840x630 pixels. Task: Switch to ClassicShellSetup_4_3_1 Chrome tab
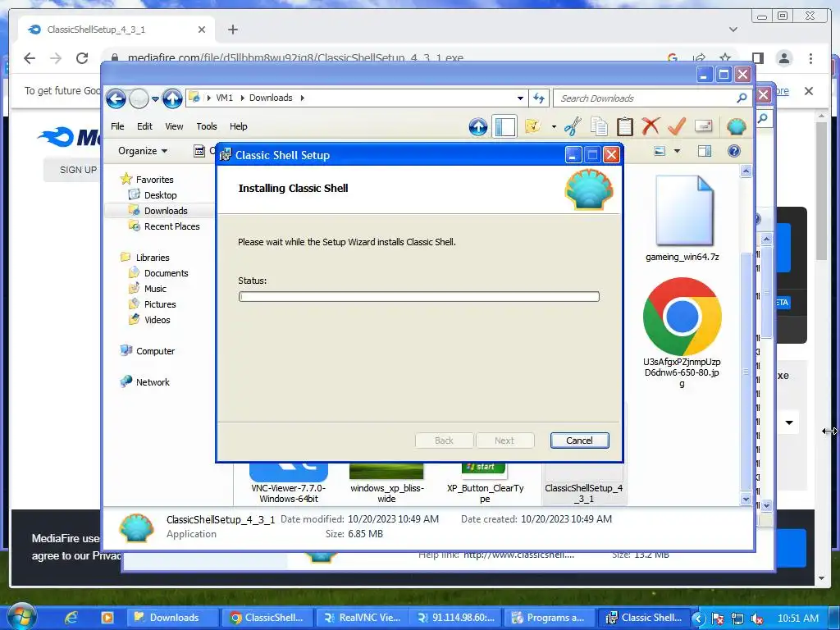pyautogui.click(x=116, y=30)
